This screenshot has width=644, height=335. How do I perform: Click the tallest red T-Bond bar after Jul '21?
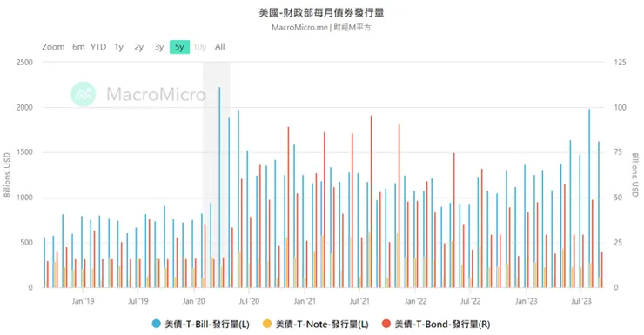tap(372, 201)
